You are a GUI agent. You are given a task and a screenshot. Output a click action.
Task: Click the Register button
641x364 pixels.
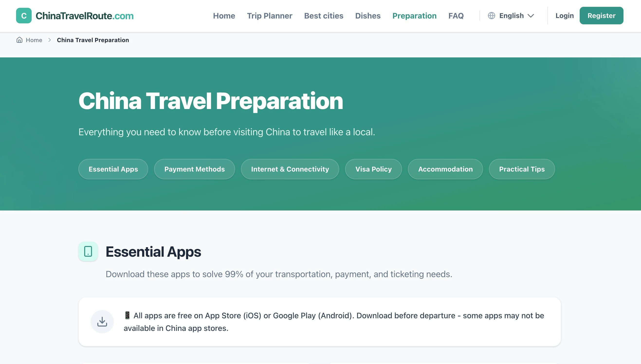[x=601, y=16]
